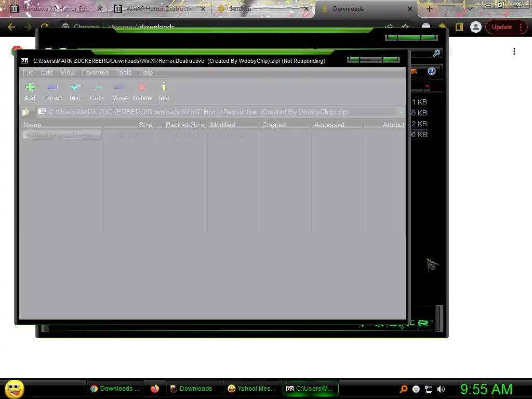Screen dimensions: 532x399
Task: Open the red arrow dropdown in background window
Action: click(x=427, y=87)
